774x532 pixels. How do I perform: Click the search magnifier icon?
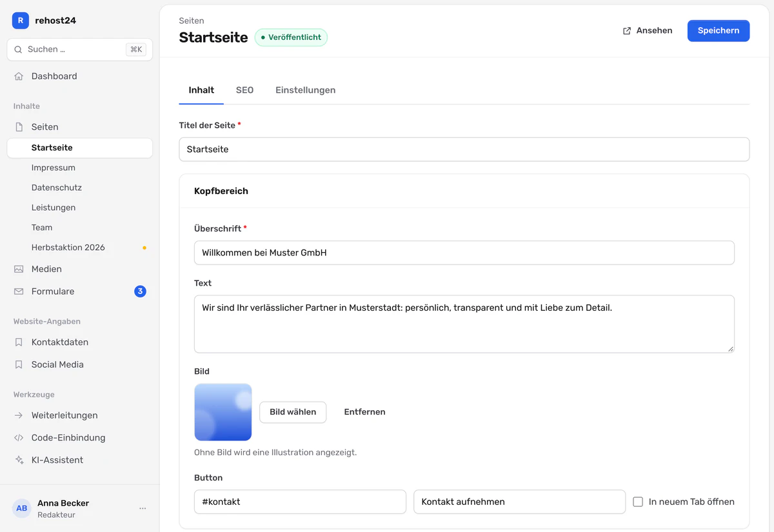pos(18,50)
